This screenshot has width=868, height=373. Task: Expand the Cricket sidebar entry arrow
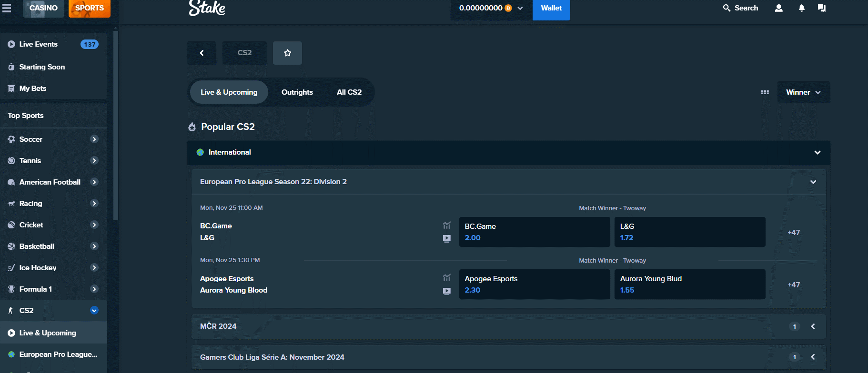94,225
